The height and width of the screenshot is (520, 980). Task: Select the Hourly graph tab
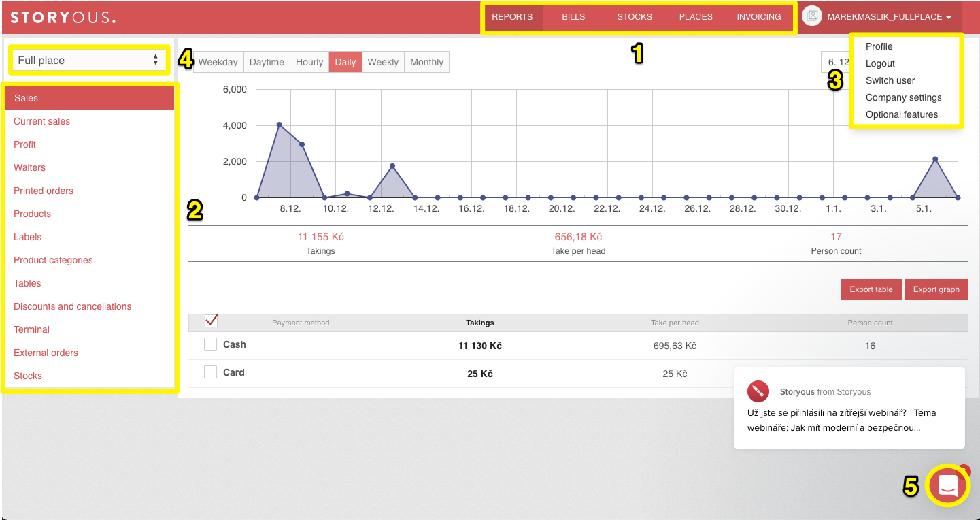[x=309, y=62]
